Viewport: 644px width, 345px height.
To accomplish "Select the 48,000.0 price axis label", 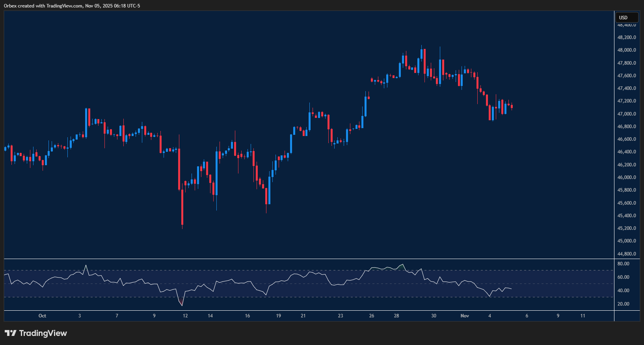I will pos(626,50).
